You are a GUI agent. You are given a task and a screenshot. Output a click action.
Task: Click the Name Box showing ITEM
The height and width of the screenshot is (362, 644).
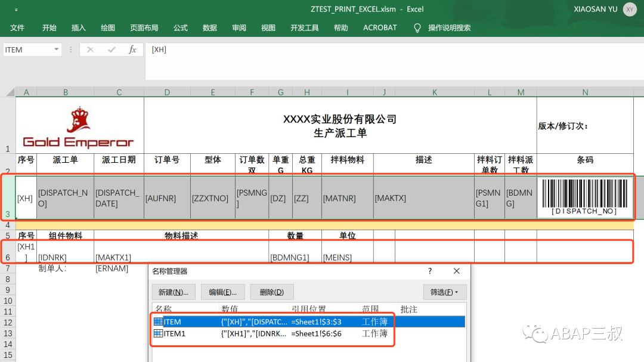(28, 49)
